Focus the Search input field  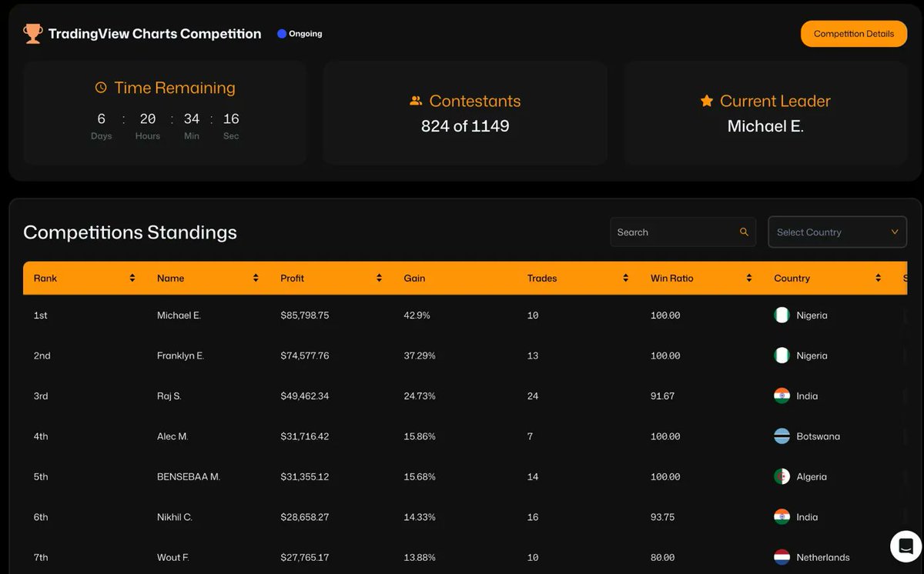[x=683, y=232]
